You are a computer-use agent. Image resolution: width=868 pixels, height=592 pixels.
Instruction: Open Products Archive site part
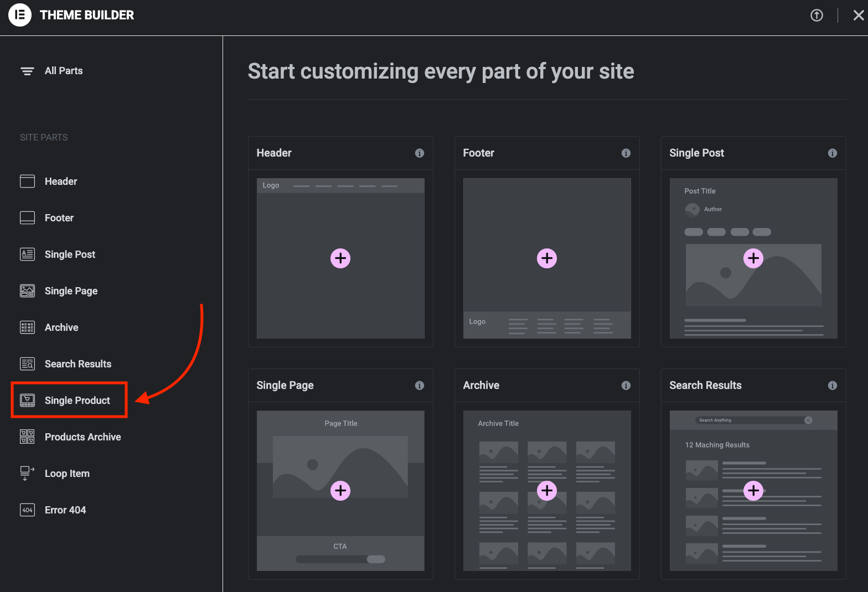83,437
